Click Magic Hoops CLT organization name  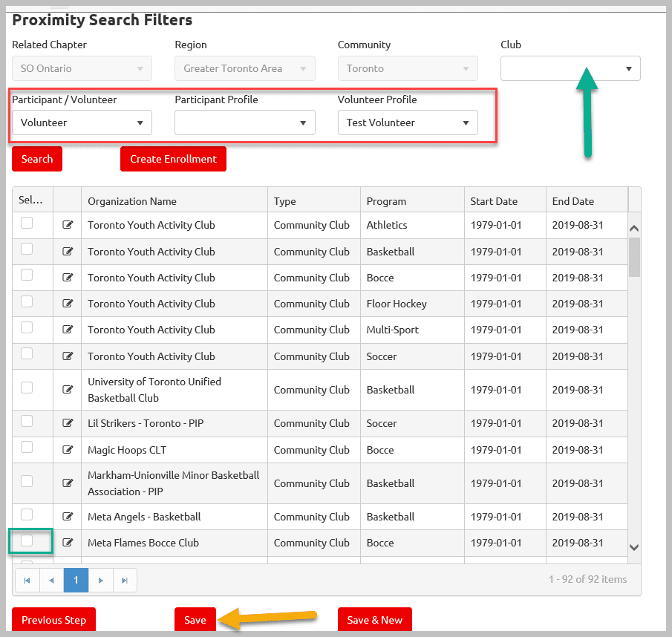click(127, 450)
